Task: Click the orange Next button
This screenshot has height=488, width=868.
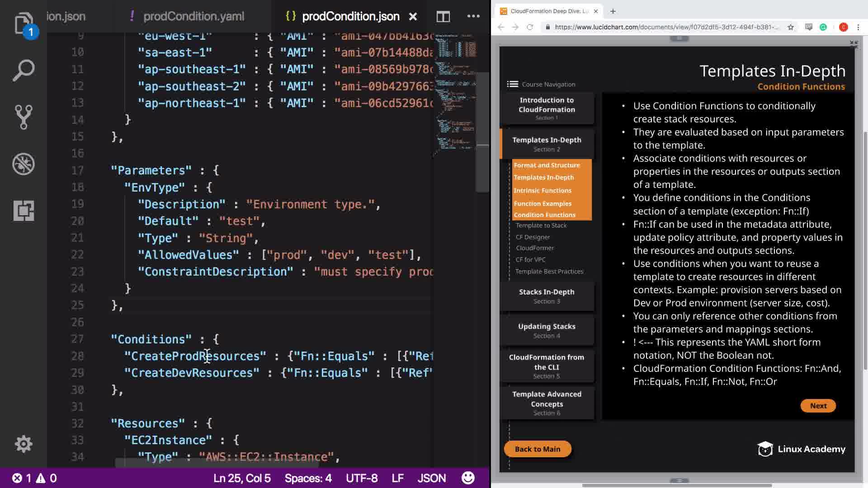Action: 818,406
